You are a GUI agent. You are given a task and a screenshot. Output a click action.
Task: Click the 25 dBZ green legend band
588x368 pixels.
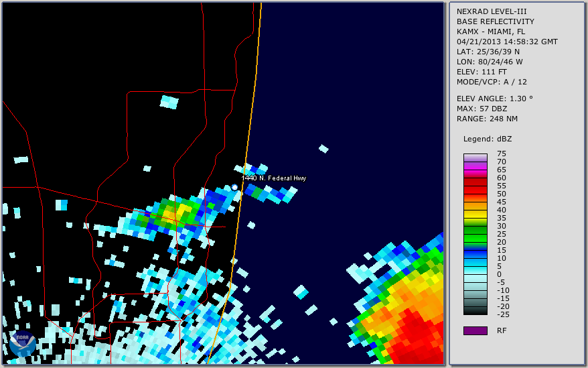pyautogui.click(x=475, y=230)
